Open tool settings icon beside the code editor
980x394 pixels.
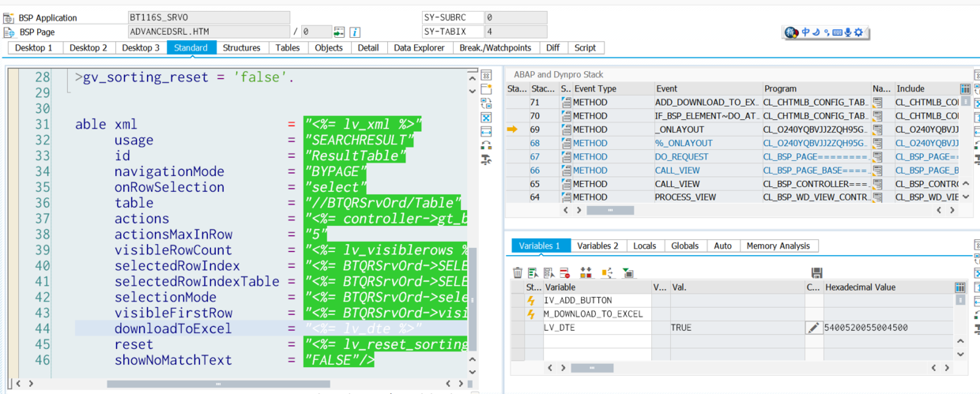pos(486,159)
